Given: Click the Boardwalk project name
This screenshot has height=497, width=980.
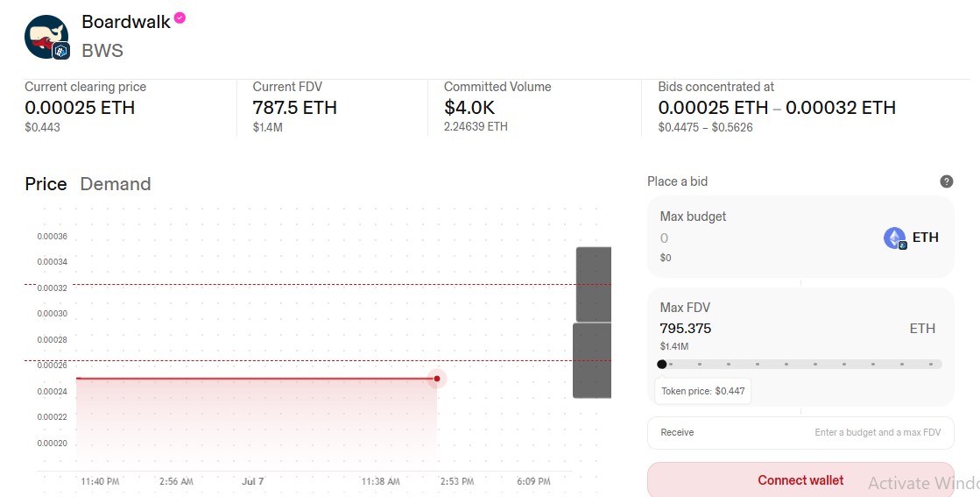Looking at the screenshot, I should (126, 22).
